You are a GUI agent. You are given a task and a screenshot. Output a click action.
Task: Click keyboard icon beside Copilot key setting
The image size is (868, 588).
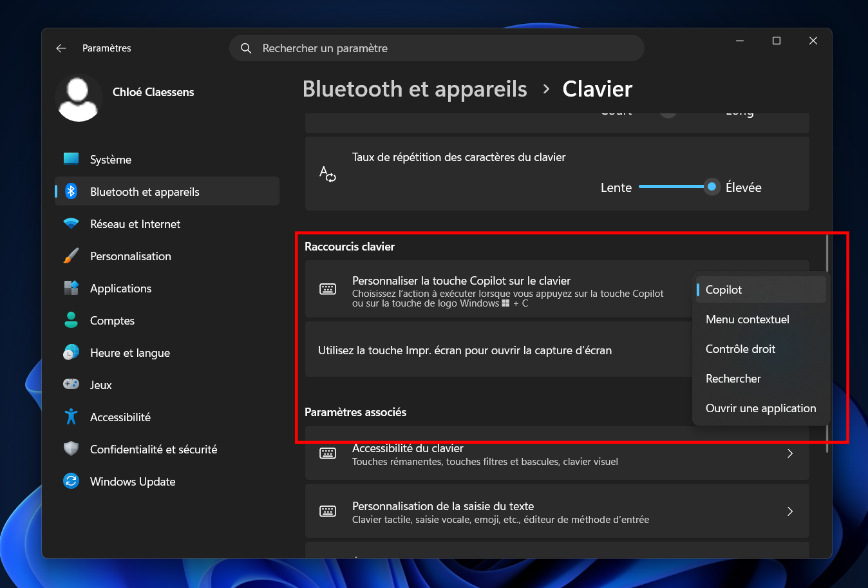coord(328,289)
